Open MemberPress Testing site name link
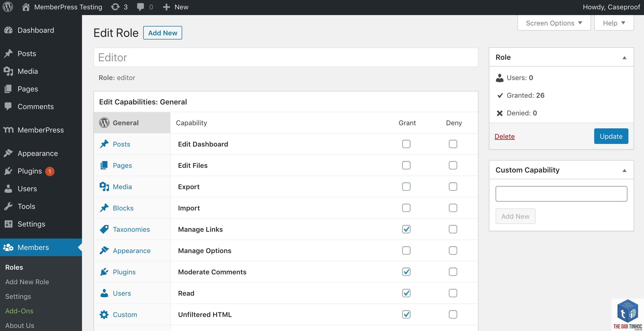This screenshot has width=644, height=331. [68, 7]
